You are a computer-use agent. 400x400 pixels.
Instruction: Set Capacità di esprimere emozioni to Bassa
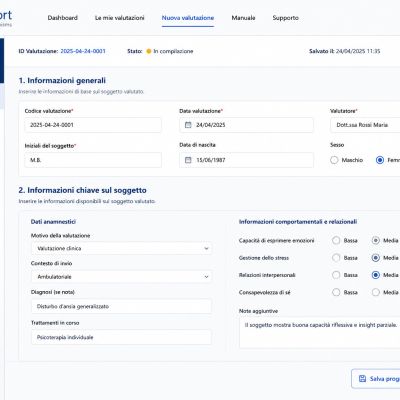pos(336,240)
